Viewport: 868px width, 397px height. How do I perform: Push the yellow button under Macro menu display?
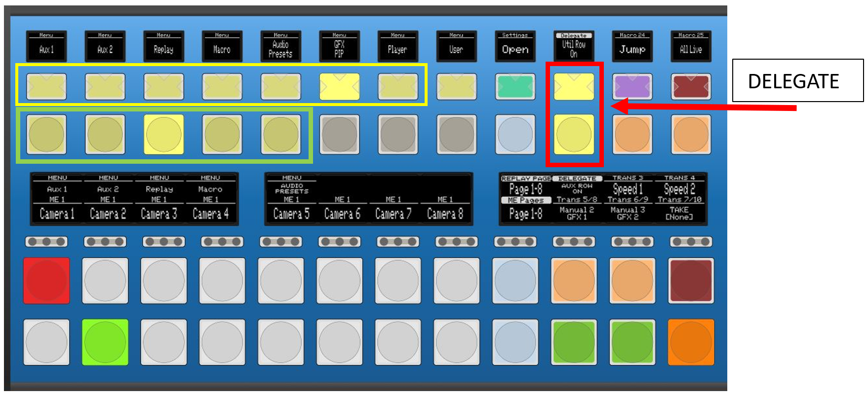click(x=222, y=87)
